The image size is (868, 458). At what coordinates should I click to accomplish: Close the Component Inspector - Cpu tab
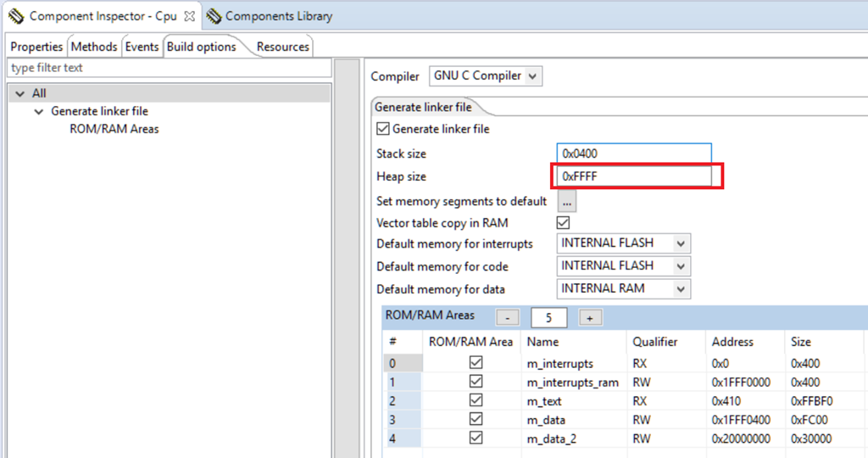189,16
